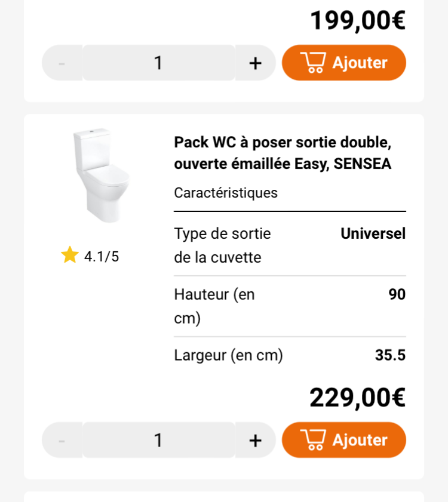
Task: Click cart icon beside the 229,00€ Ajouter
Action: coord(313,440)
